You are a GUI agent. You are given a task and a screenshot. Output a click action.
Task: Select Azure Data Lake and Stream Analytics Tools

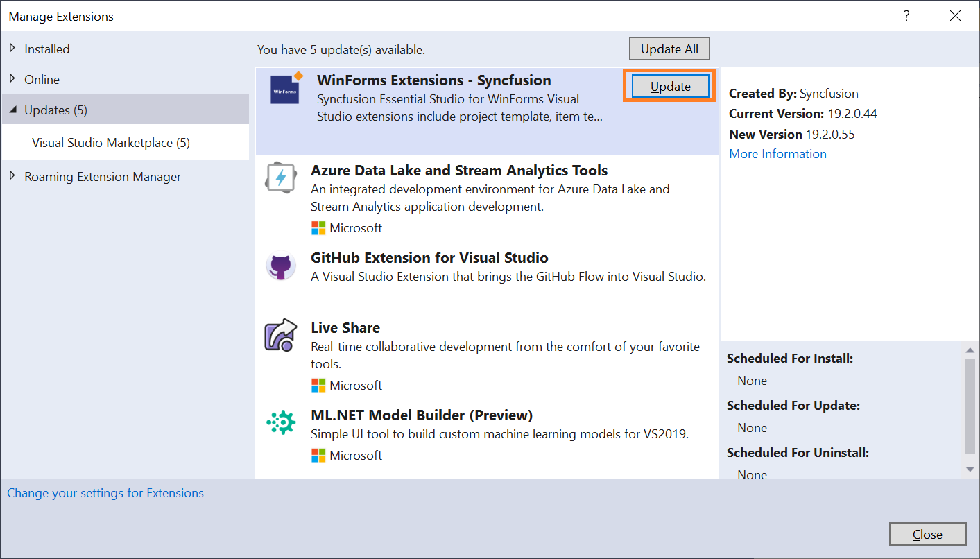[459, 171]
